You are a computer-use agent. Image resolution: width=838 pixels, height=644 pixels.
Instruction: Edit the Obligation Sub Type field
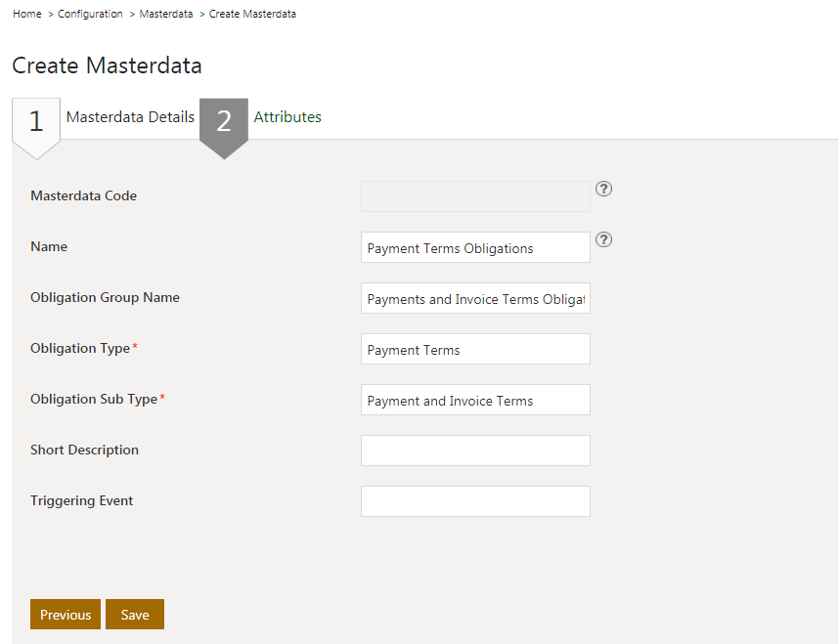click(475, 401)
